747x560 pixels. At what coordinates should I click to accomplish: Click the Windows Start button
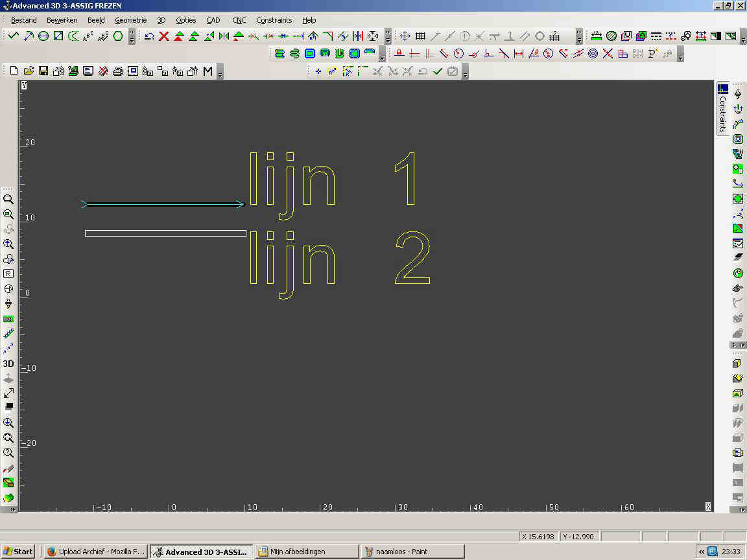click(x=18, y=552)
